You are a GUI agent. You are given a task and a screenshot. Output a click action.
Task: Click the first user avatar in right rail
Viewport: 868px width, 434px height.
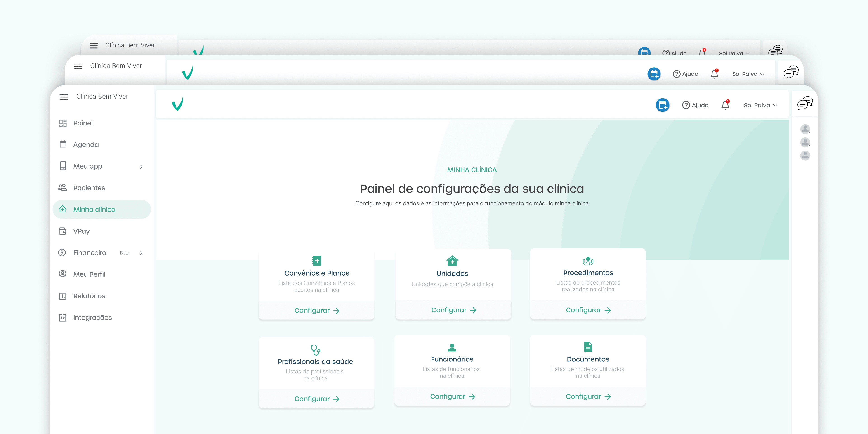pyautogui.click(x=805, y=129)
